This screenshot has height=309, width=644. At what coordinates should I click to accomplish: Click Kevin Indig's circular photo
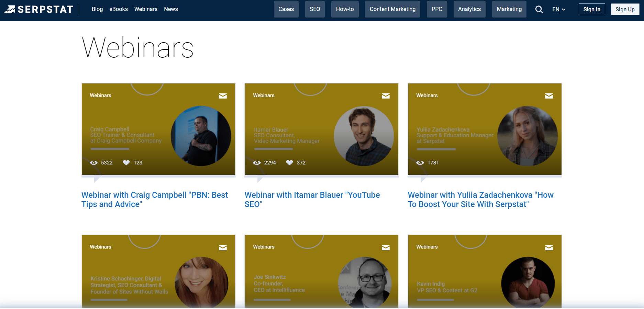click(x=528, y=282)
